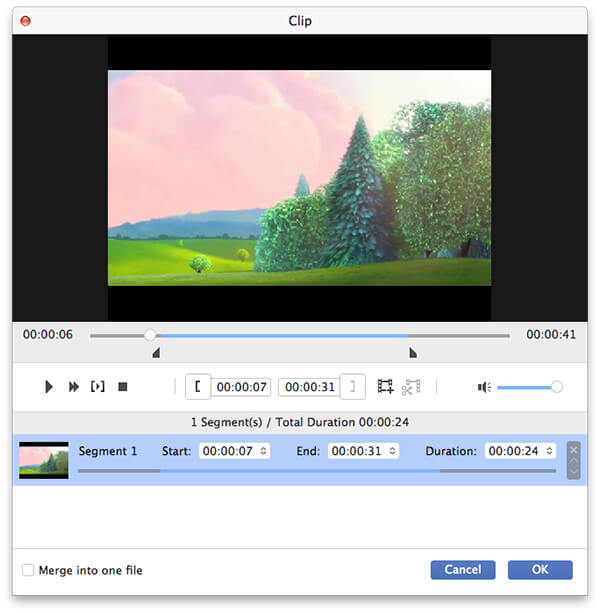The height and width of the screenshot is (613, 600).
Task: Click the clip end trim marker
Action: point(412,353)
